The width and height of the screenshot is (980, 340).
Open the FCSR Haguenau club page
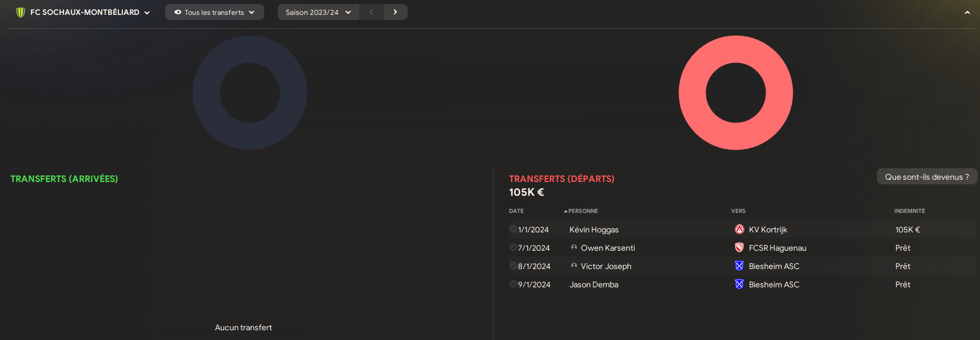tap(778, 248)
